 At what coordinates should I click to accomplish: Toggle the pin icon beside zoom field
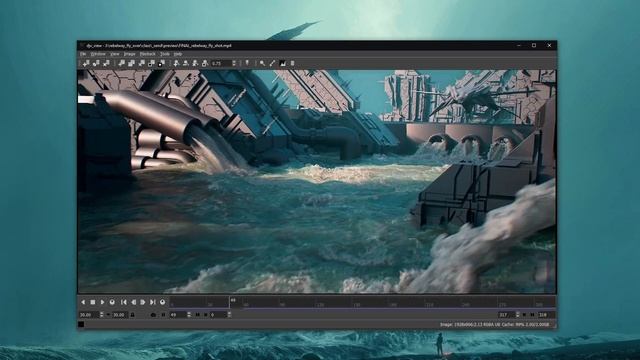click(x=247, y=63)
